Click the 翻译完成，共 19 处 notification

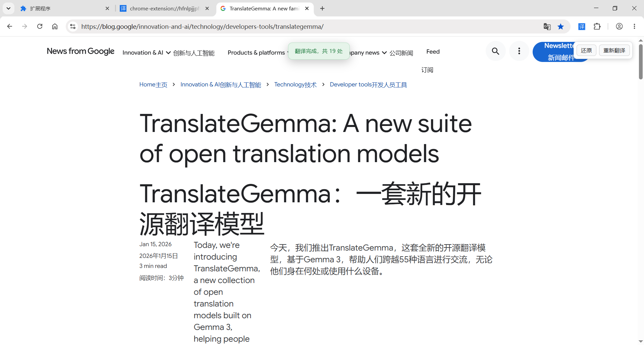319,51
